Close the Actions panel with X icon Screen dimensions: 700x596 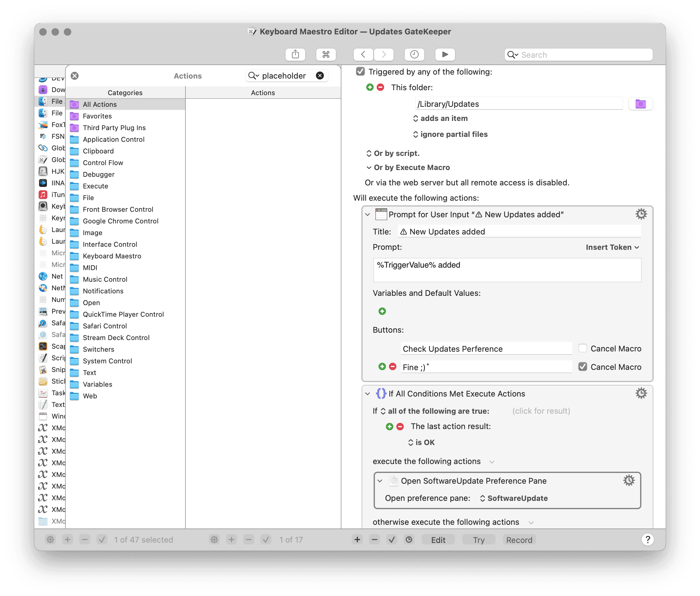75,75
